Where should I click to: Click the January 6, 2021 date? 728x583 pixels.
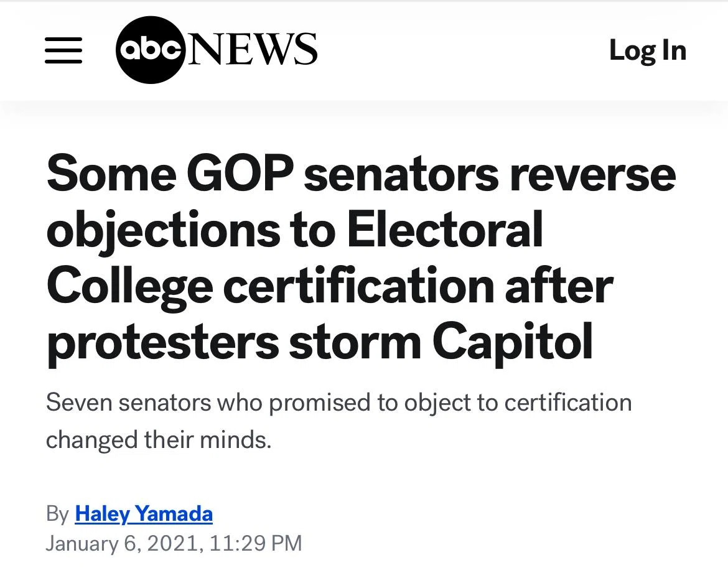(124, 544)
